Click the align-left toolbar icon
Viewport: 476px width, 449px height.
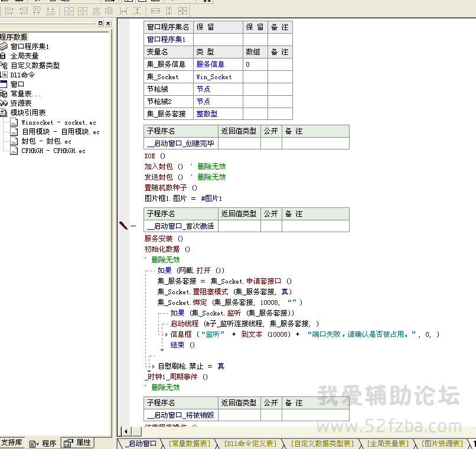tap(10, 11)
